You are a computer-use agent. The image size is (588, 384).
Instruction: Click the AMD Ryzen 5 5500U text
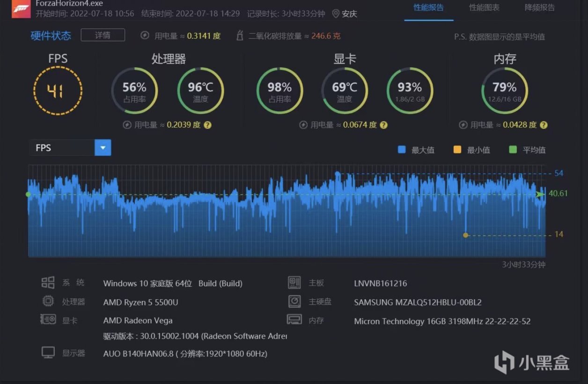coord(140,302)
